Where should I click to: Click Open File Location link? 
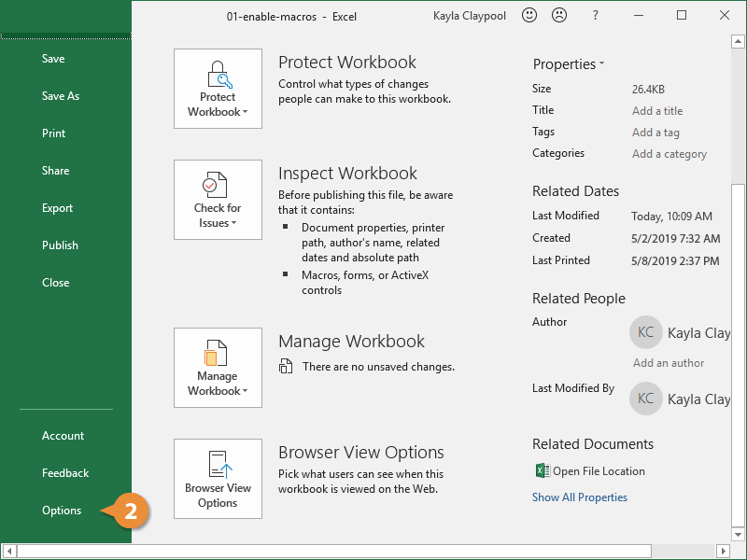tap(599, 471)
